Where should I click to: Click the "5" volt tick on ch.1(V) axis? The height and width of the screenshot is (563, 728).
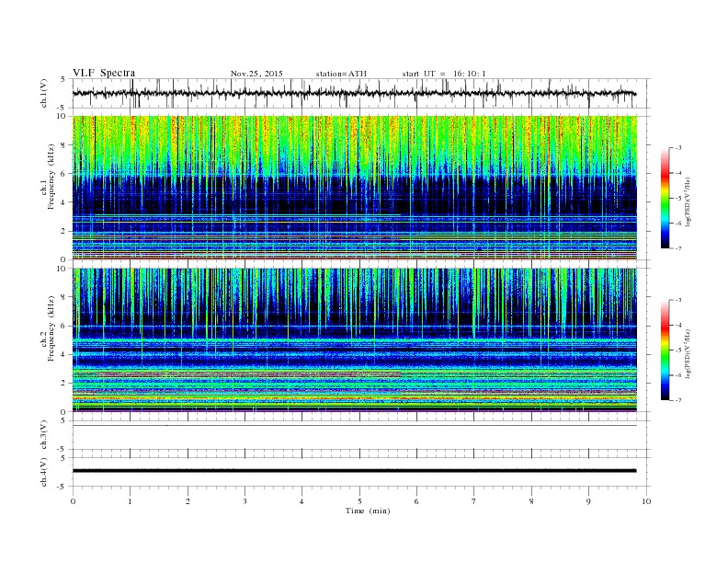[x=63, y=79]
